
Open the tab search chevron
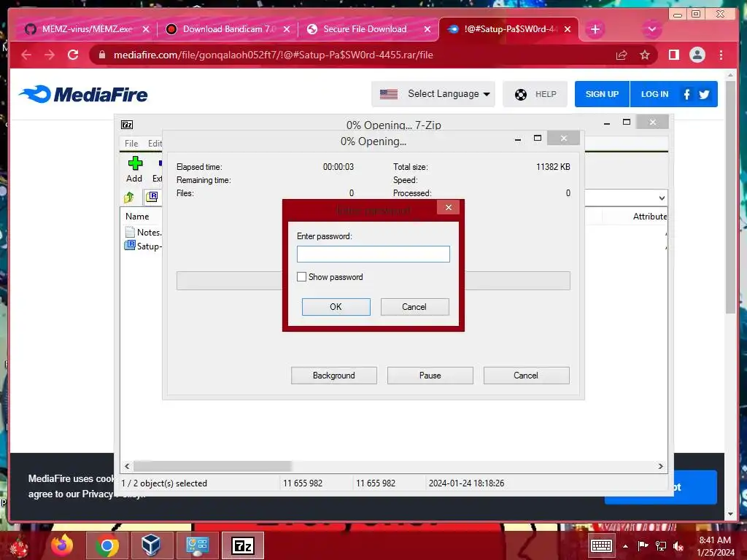click(651, 29)
